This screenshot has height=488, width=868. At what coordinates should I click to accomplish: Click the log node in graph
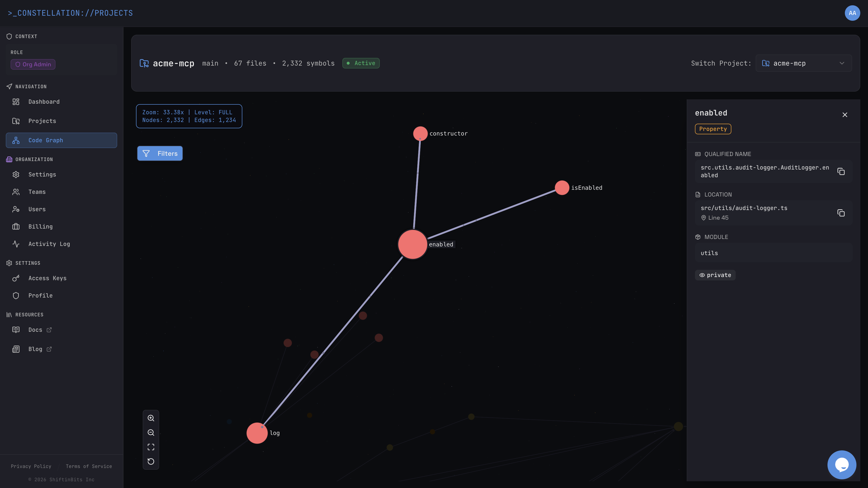(x=257, y=433)
